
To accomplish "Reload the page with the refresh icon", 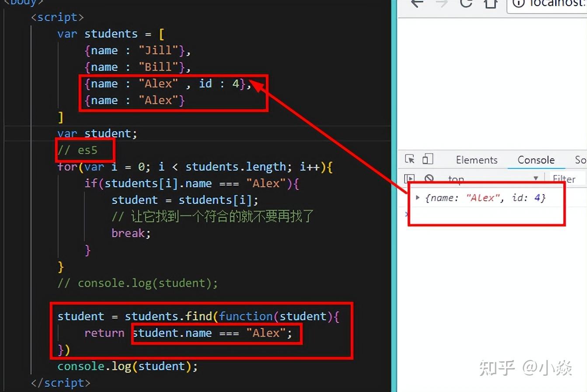I will [467, 3].
